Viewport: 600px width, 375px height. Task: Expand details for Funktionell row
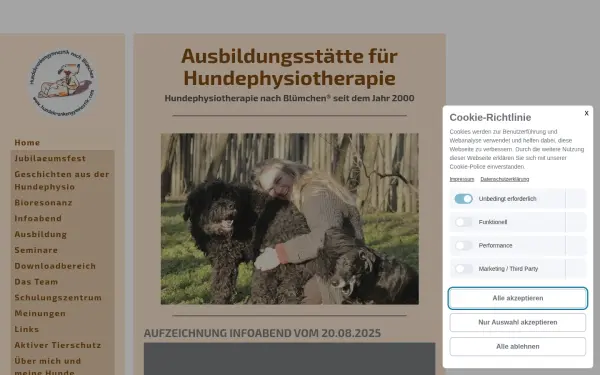pos(576,222)
